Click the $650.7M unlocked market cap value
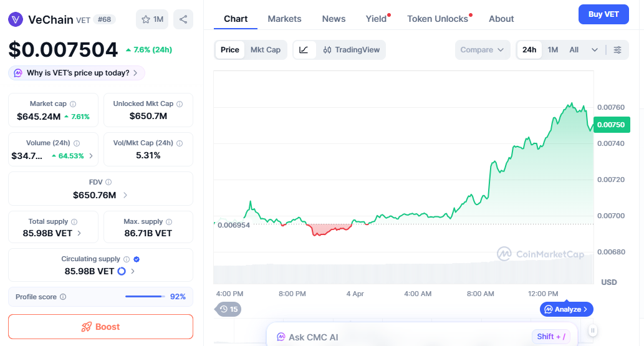This screenshot has width=644, height=346. tap(148, 117)
